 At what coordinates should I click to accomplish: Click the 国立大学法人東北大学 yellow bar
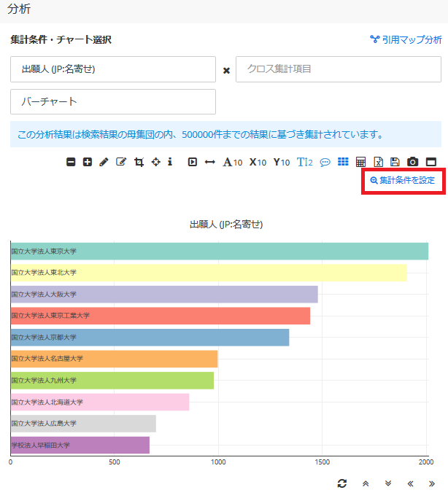209,273
